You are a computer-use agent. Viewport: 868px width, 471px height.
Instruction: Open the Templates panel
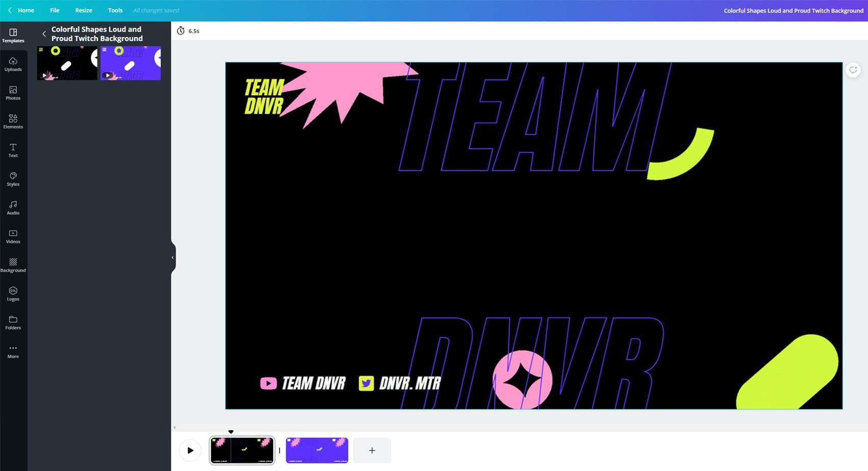click(x=13, y=36)
